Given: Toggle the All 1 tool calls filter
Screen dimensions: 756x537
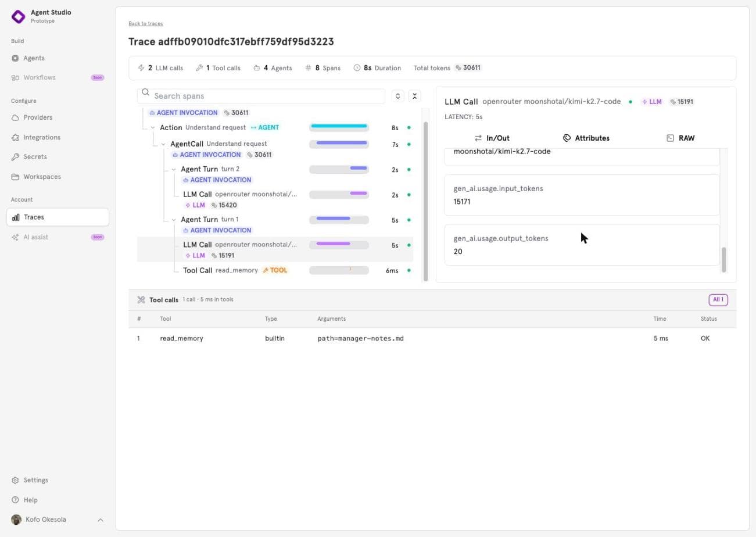Looking at the screenshot, I should pos(718,300).
